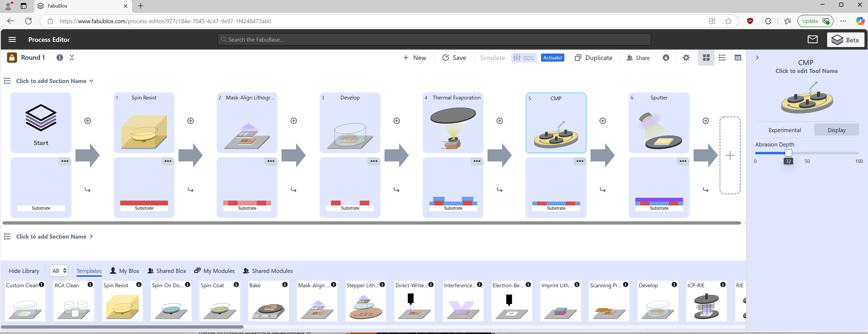Expand the first section name chevron
The width and height of the screenshot is (868, 334).
(x=91, y=81)
